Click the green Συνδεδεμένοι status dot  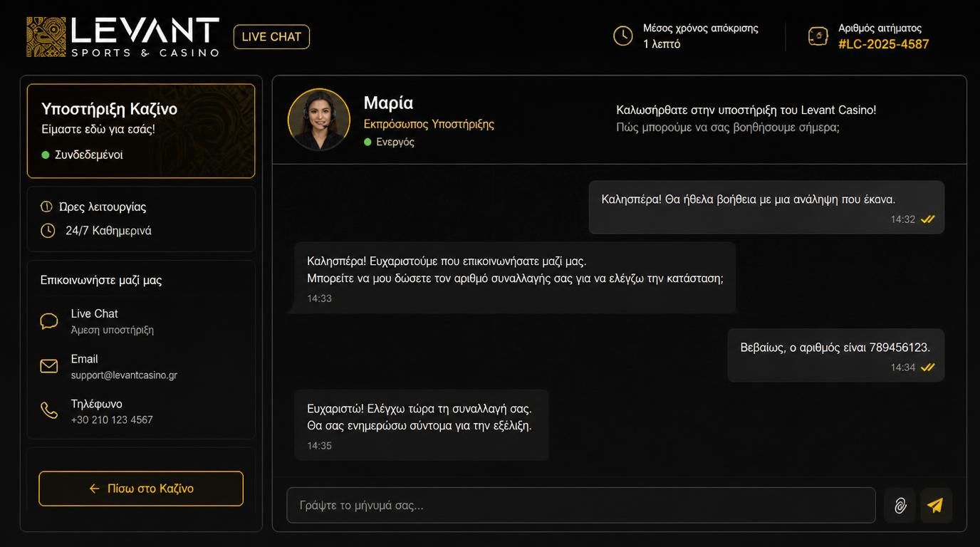coord(46,155)
